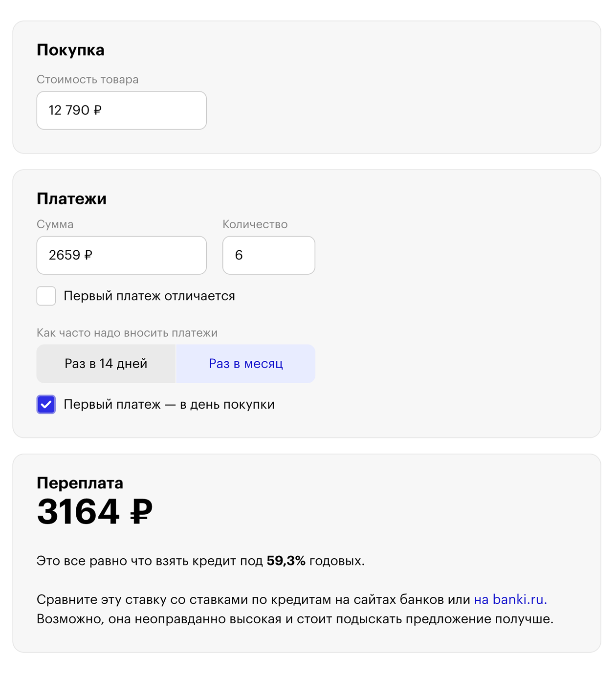616x678 pixels.
Task: Select the 'Раз в 14 дней' option
Action: 106,364
